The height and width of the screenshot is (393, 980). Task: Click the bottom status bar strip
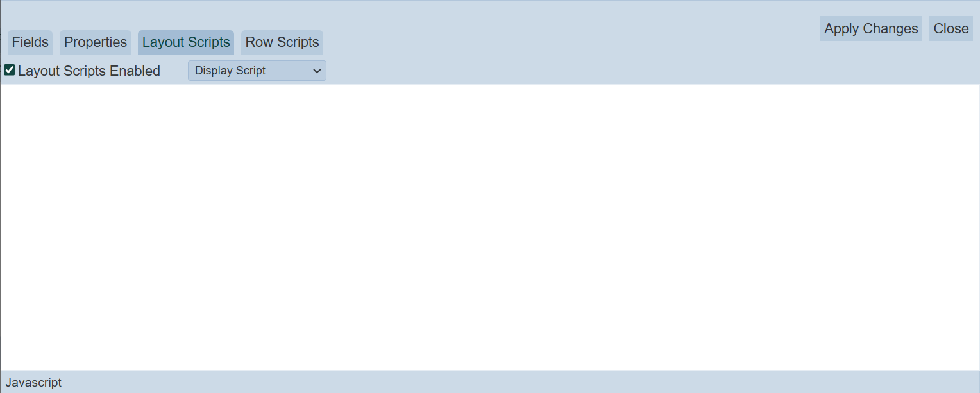click(490, 383)
